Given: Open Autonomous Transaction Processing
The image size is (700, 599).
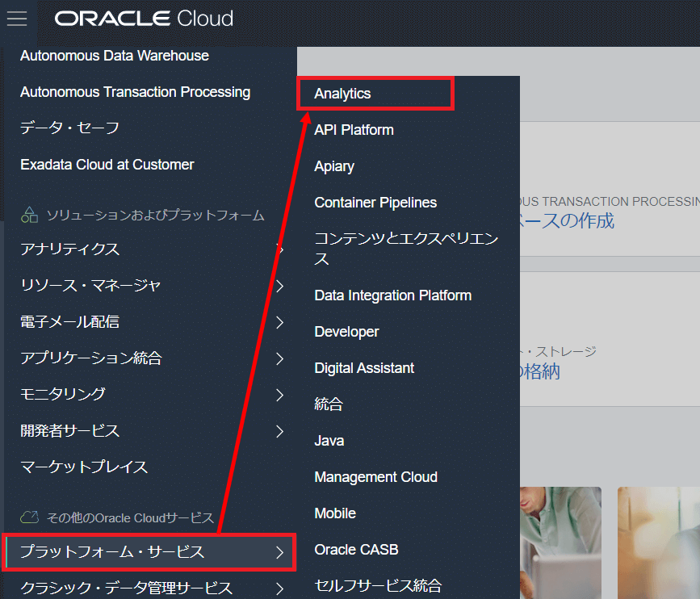Looking at the screenshot, I should click(x=136, y=92).
